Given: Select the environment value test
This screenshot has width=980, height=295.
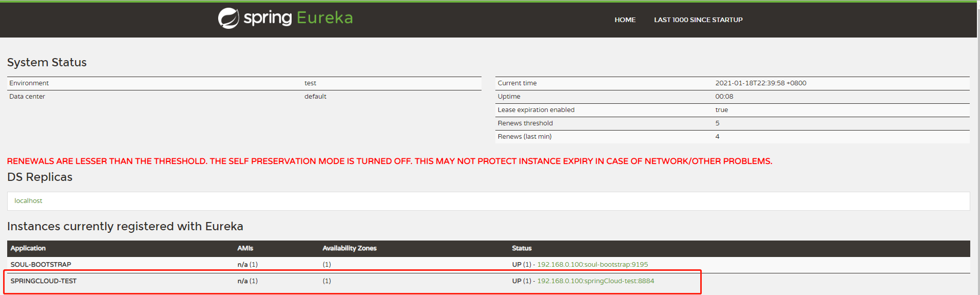Looking at the screenshot, I should [310, 83].
